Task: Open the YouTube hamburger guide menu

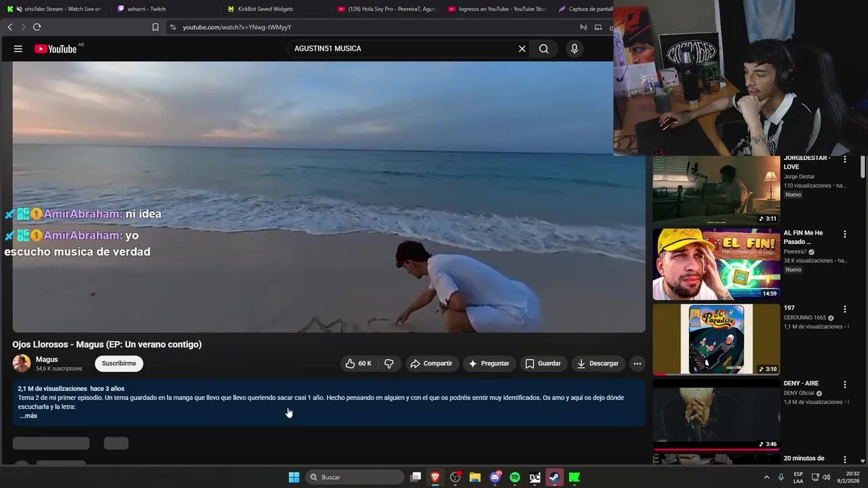Action: click(18, 49)
